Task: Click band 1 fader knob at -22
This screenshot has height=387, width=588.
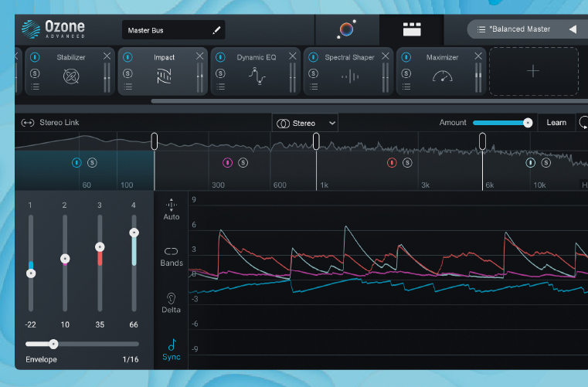Action: pos(31,273)
